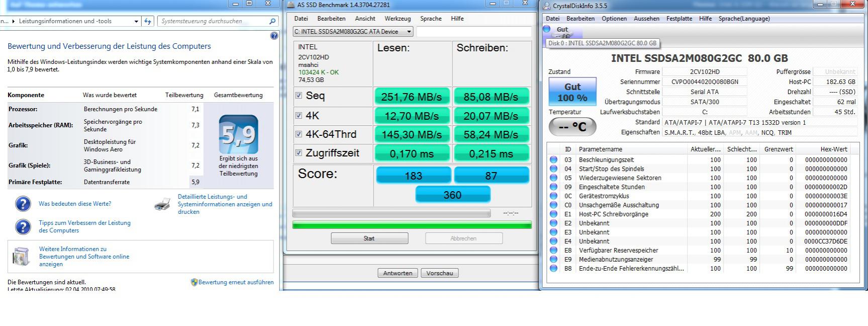Click the printer icon for detailed system info
This screenshot has width=868, height=326.
click(162, 204)
